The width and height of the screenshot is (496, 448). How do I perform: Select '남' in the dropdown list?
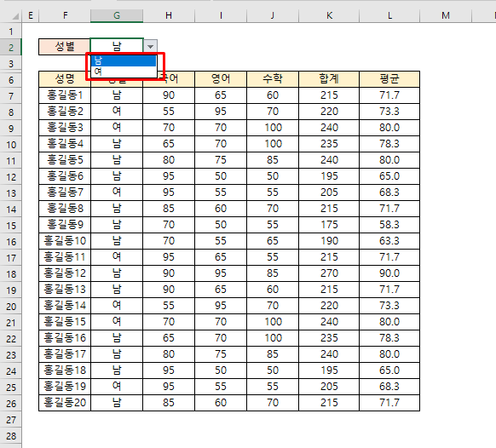point(124,60)
